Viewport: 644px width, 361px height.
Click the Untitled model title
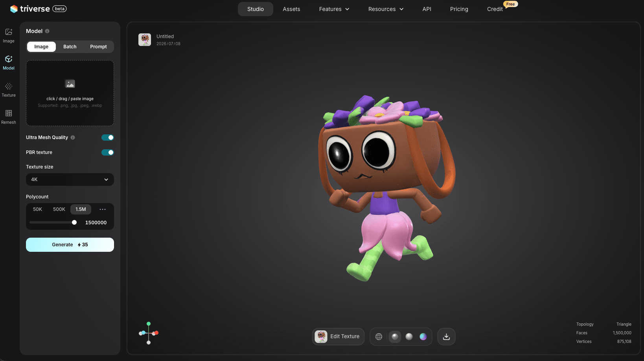tap(165, 37)
